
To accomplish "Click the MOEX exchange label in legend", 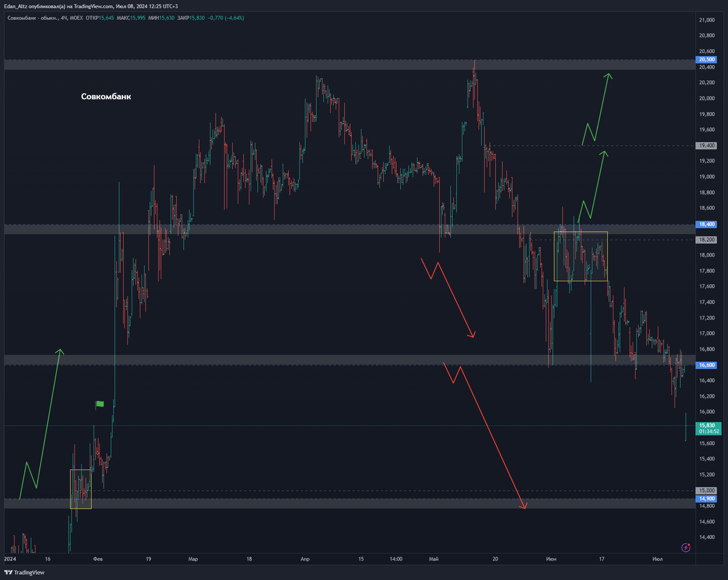I will click(76, 18).
